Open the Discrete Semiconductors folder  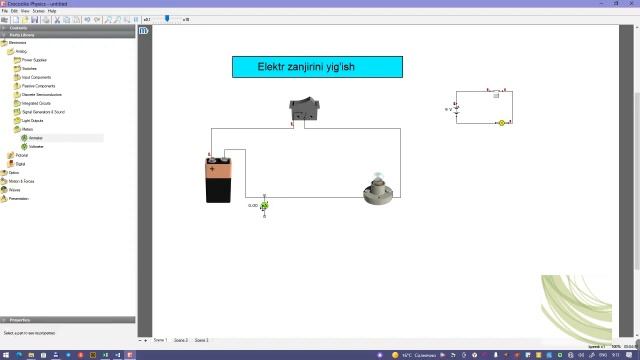38,95
